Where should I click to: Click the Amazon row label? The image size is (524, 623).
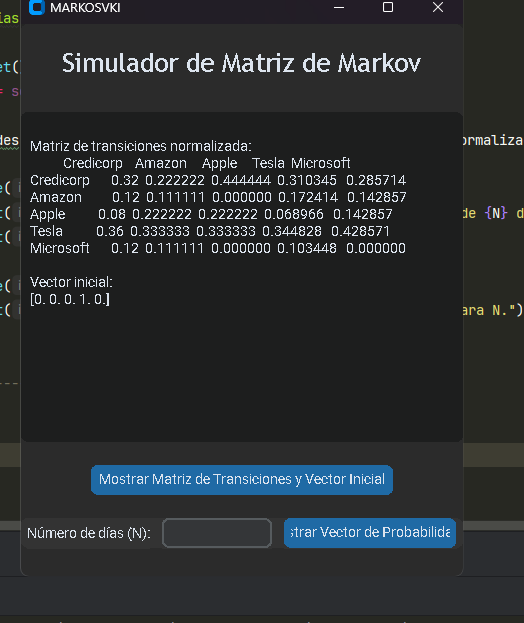tap(56, 197)
